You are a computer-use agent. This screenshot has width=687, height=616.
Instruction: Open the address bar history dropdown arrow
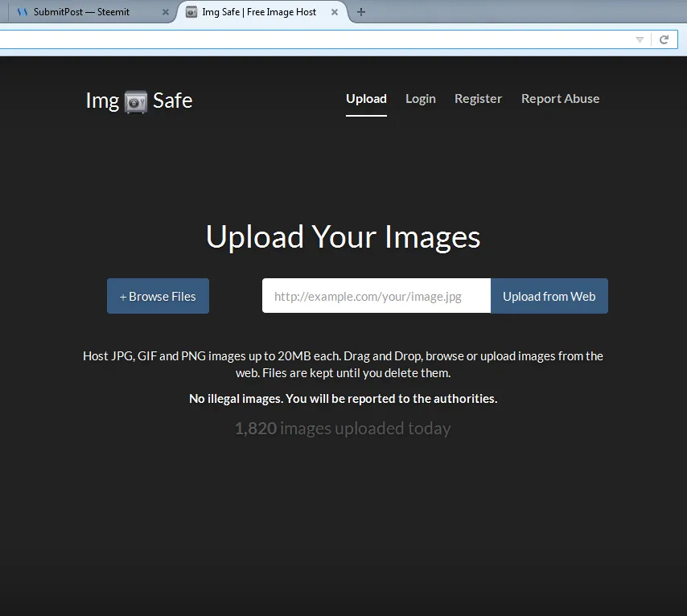point(640,40)
